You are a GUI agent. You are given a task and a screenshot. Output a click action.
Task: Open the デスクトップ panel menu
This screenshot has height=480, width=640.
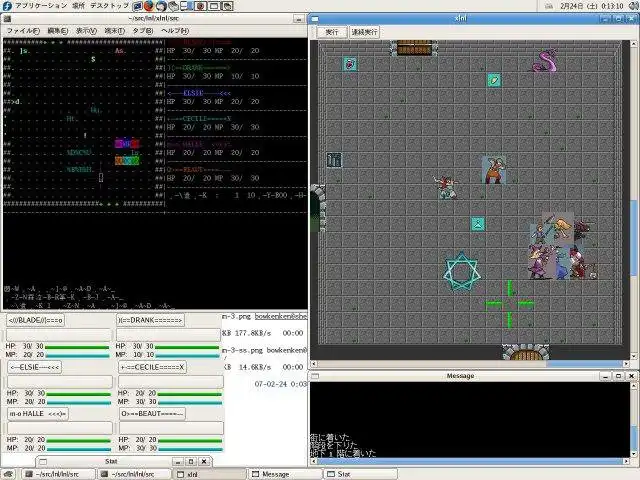click(x=109, y=6)
